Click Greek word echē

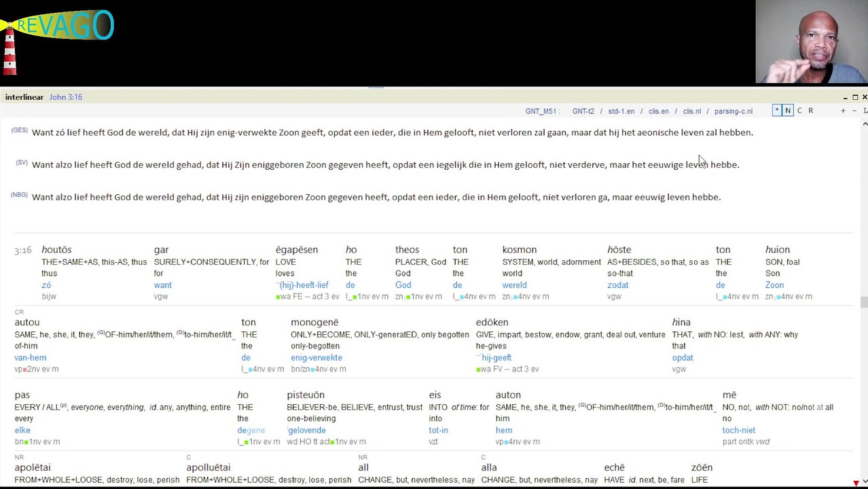point(614,468)
